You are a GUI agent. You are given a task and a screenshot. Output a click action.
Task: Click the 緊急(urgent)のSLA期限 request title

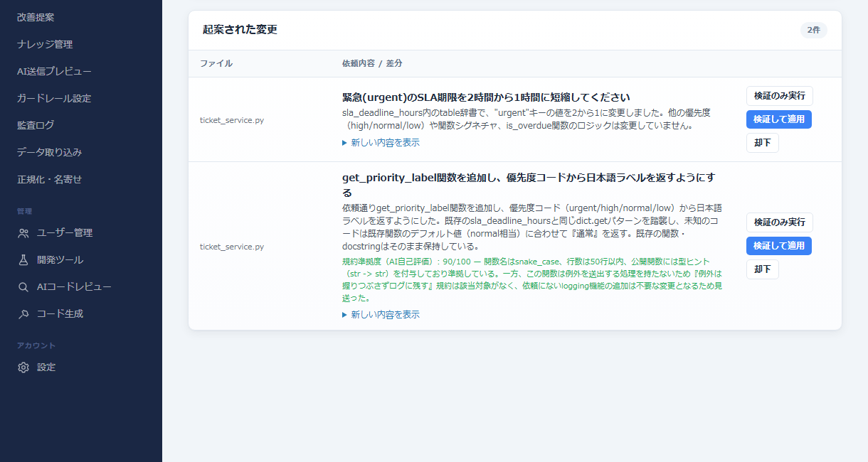pyautogui.click(x=486, y=97)
